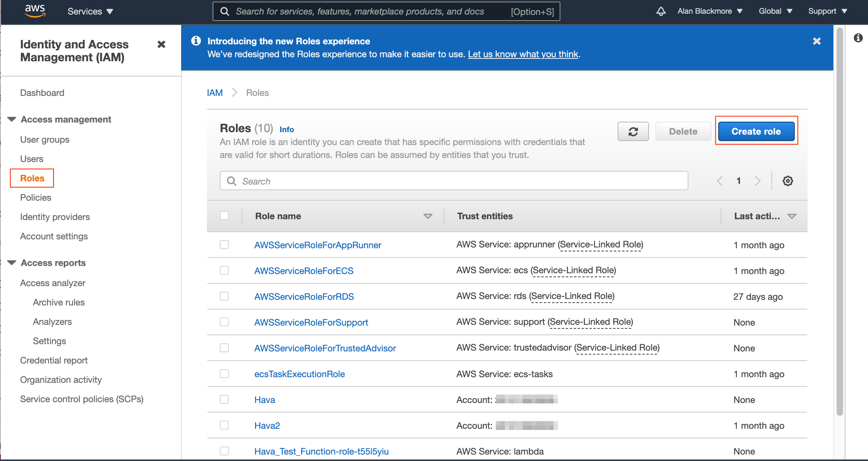868x461 pixels.
Task: Go to next page of roles
Action: (758, 181)
